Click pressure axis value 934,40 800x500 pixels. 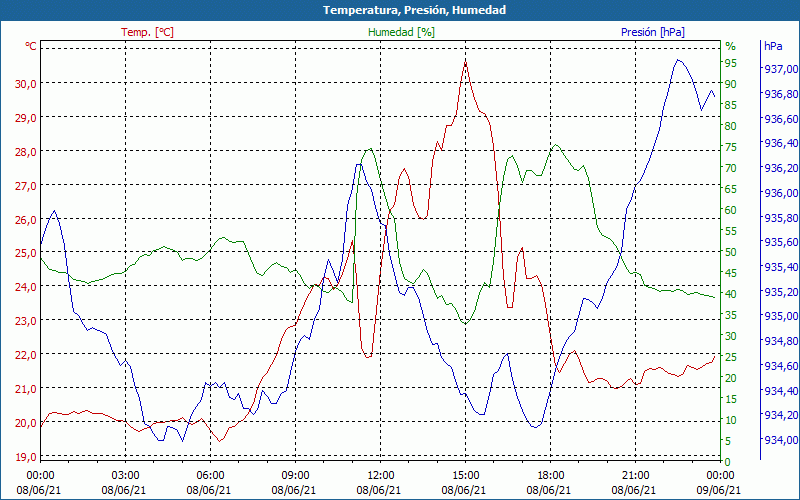(x=780, y=391)
